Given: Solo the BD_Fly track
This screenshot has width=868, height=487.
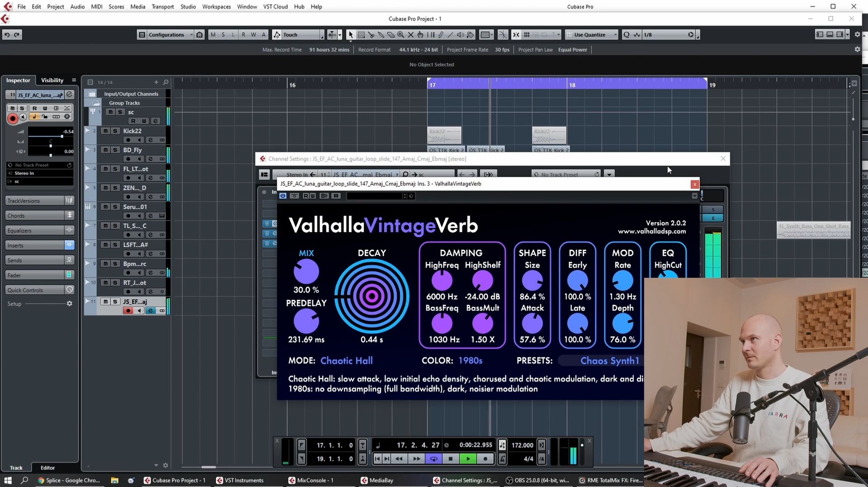Looking at the screenshot, I should tap(115, 150).
